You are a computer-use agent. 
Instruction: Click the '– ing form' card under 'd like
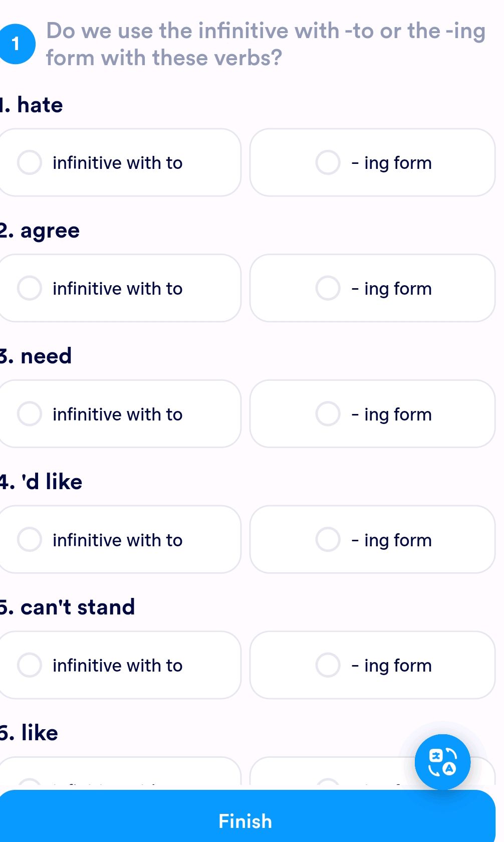click(373, 539)
